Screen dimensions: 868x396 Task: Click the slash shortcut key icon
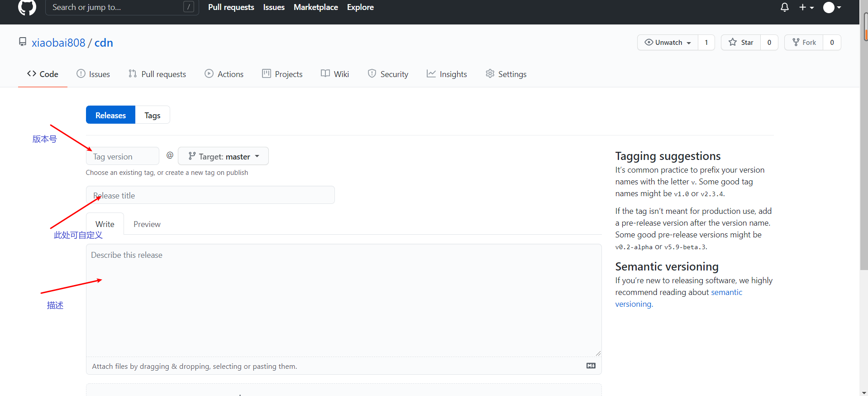[189, 7]
